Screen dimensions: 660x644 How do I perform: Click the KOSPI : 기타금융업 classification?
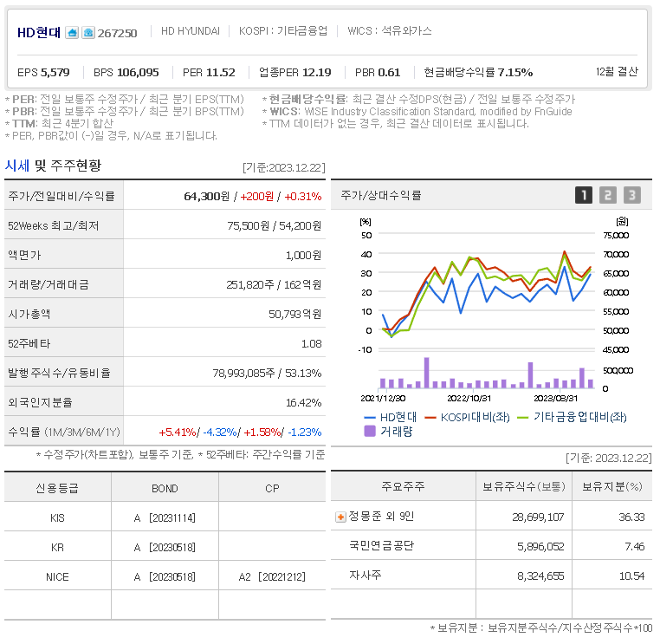coord(283,31)
